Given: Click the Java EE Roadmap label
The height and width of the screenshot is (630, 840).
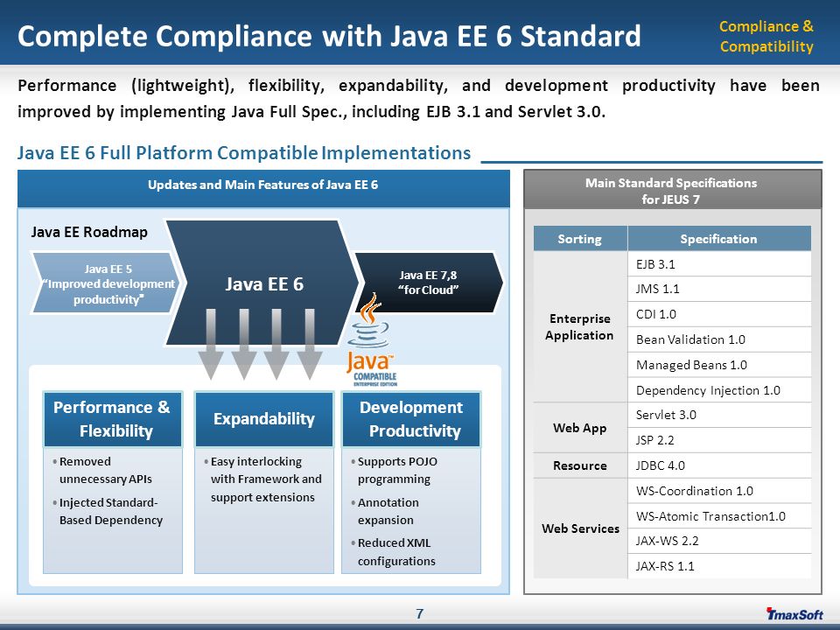Looking at the screenshot, I should [x=89, y=232].
